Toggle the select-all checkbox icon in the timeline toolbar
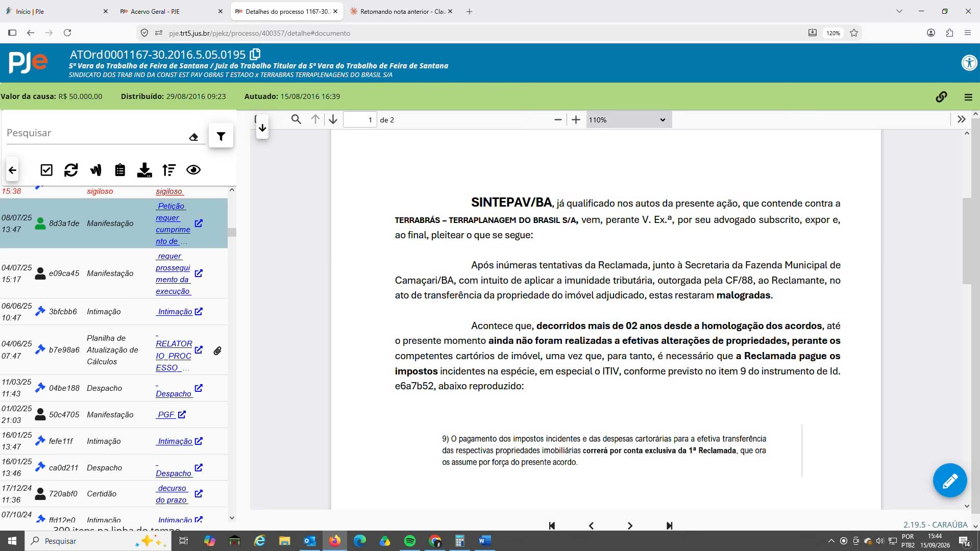This screenshot has height=551, width=980. 46,170
